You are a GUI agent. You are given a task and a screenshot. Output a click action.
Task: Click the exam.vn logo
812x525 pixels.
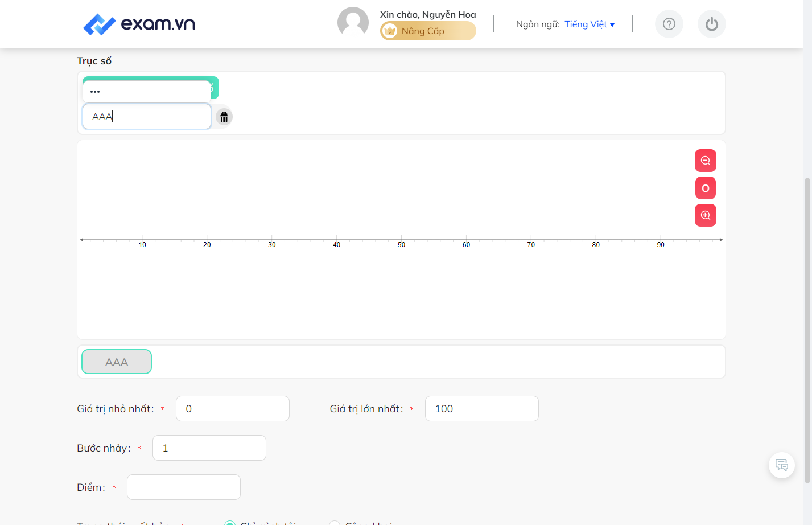[139, 24]
